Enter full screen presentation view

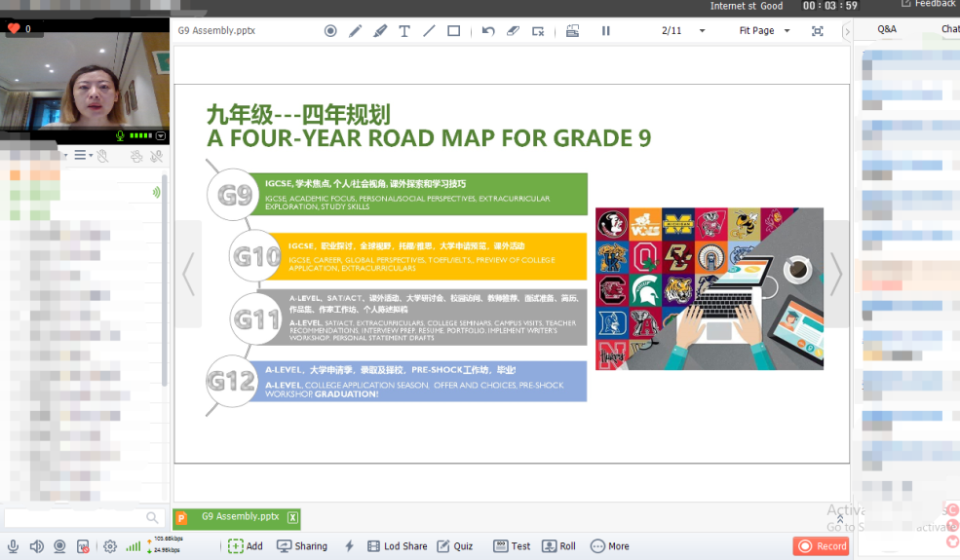tap(818, 30)
